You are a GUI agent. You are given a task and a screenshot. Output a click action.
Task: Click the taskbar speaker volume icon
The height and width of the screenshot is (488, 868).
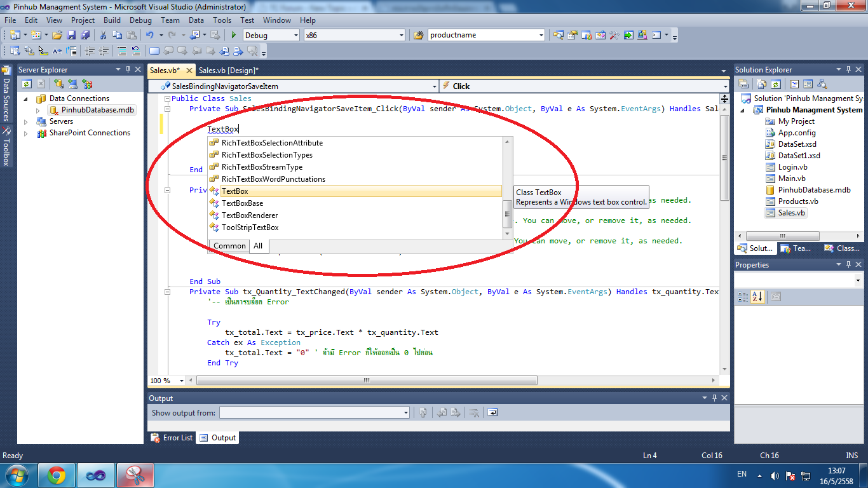click(775, 475)
